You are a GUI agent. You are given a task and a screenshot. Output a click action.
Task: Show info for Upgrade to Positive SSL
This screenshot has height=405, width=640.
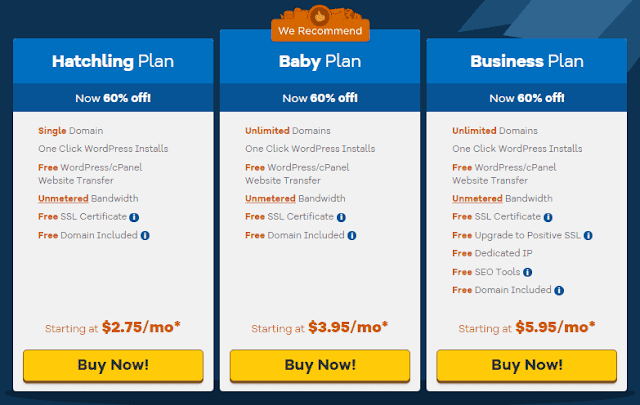(x=588, y=236)
